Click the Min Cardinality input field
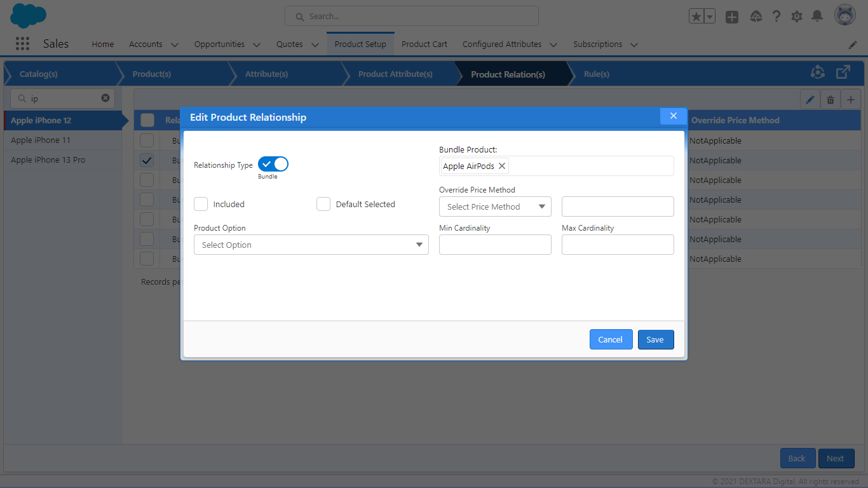The width and height of the screenshot is (868, 488). pyautogui.click(x=495, y=245)
